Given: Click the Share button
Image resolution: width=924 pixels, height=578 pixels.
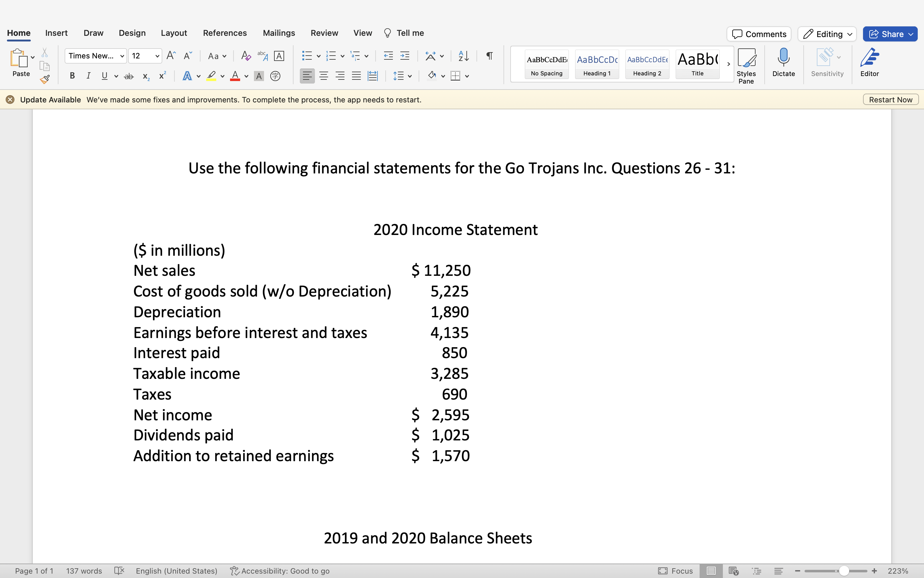Looking at the screenshot, I should point(890,34).
